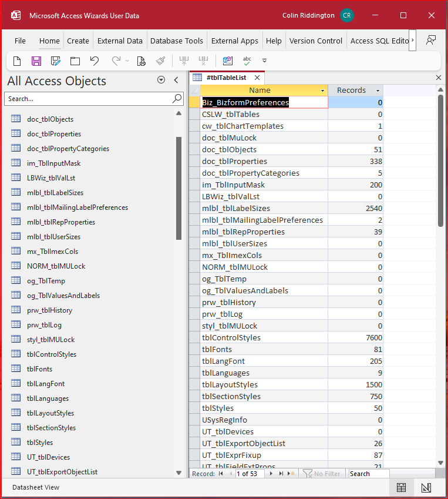Go to next record navigation button
Image resolution: width=448 pixels, height=499 pixels.
[271, 474]
